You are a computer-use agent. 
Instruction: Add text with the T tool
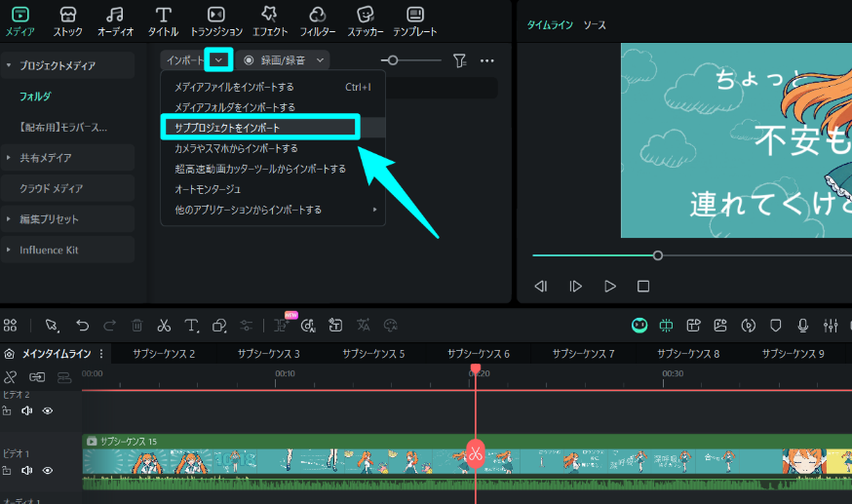coord(191,326)
